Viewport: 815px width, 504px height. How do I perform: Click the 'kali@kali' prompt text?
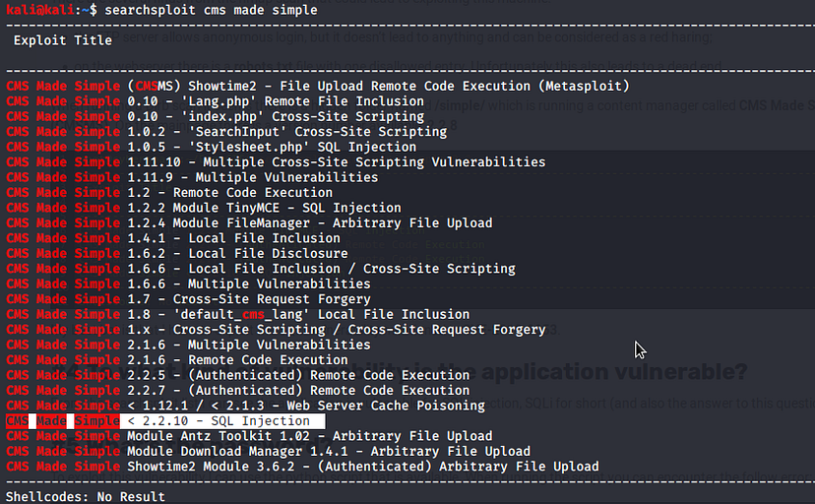(x=40, y=10)
